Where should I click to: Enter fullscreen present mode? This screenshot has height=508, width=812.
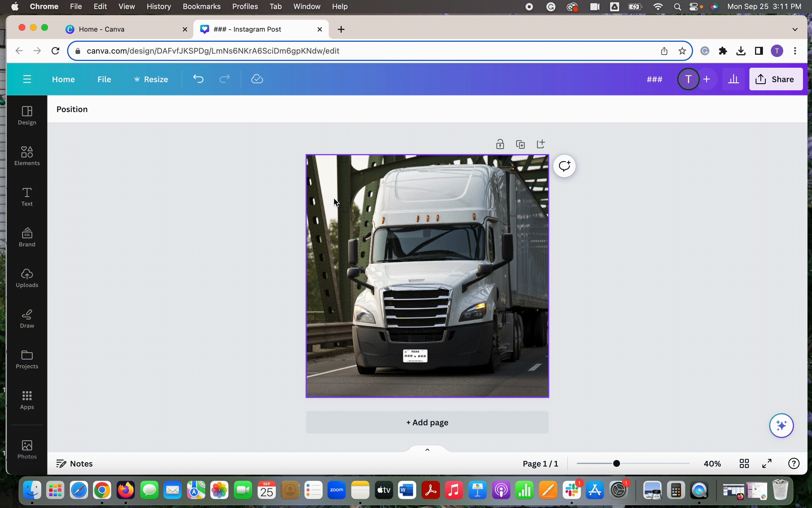pos(767,464)
